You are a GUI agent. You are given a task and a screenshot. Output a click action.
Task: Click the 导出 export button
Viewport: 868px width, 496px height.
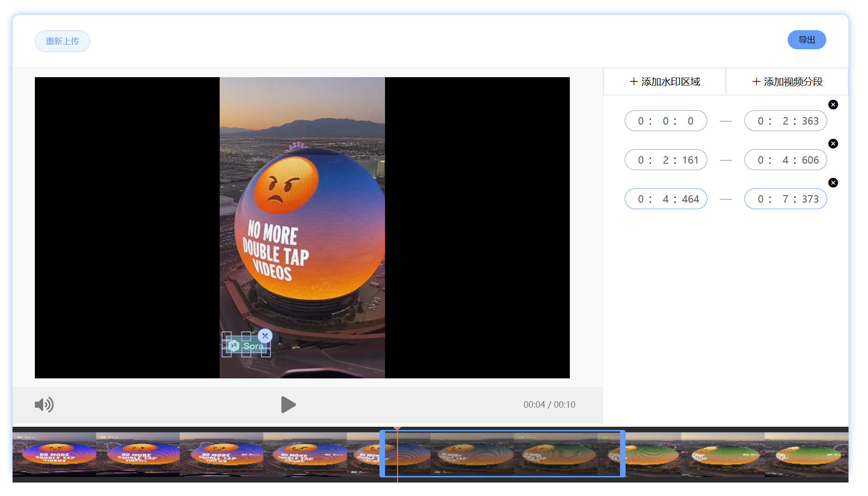[806, 40]
